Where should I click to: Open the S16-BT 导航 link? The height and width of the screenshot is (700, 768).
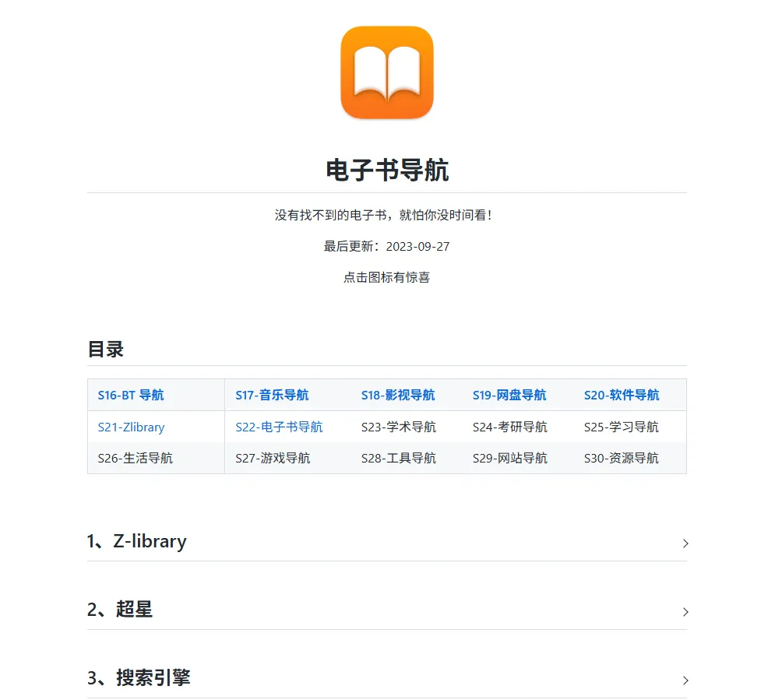tap(131, 395)
